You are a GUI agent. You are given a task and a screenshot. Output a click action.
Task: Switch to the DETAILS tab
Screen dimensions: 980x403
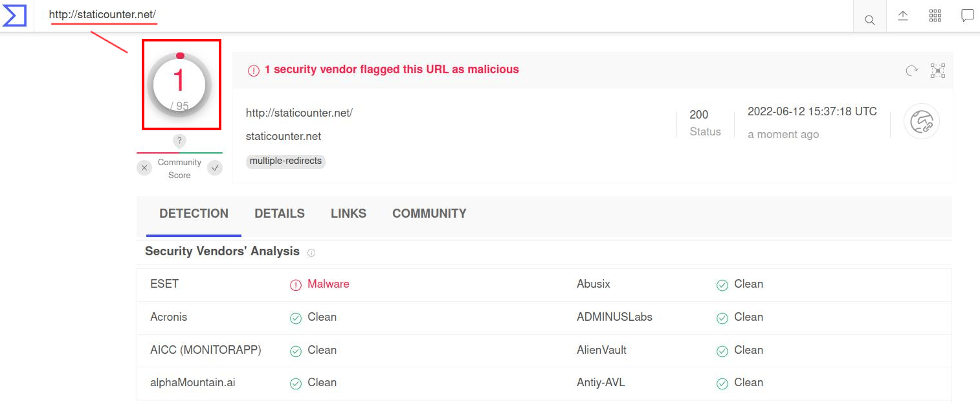pos(279,213)
